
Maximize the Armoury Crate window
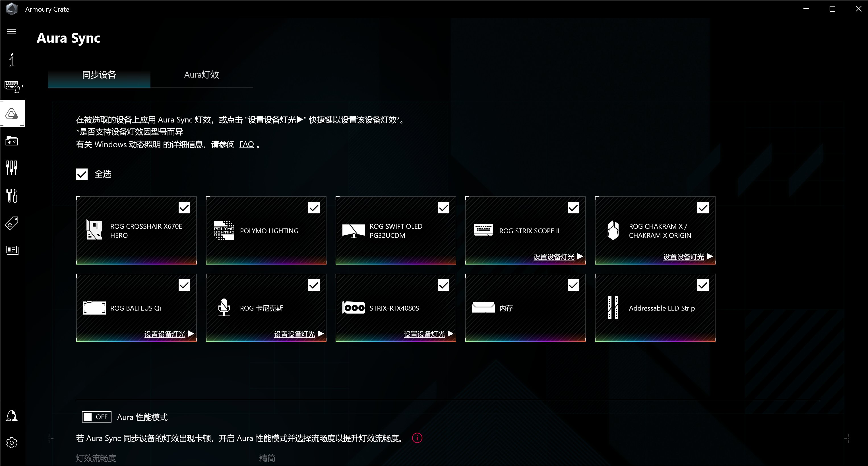[x=832, y=9]
